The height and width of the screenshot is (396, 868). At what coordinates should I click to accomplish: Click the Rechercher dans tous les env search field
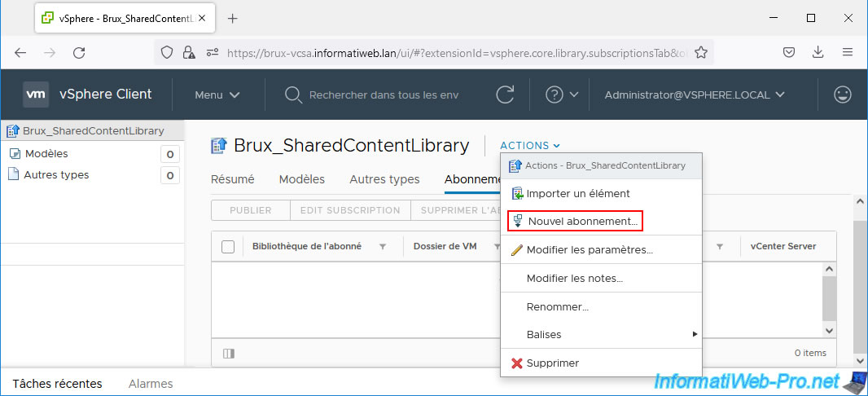point(384,95)
